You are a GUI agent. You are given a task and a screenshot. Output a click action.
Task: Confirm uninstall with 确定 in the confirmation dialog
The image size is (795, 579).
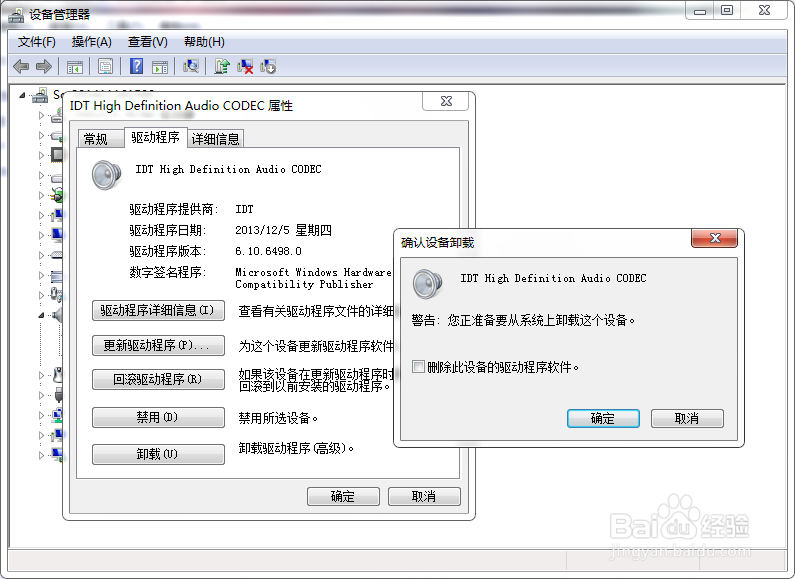pyautogui.click(x=603, y=418)
